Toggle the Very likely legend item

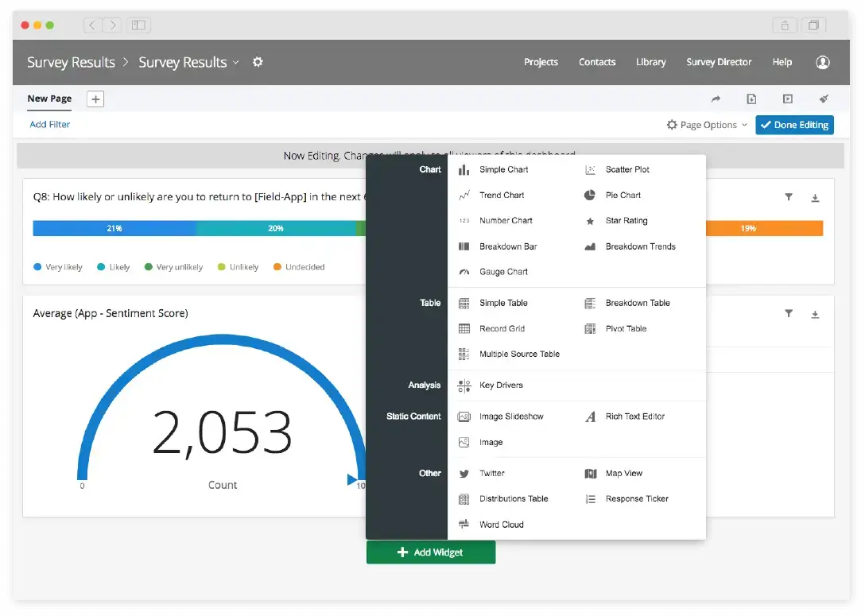58,268
